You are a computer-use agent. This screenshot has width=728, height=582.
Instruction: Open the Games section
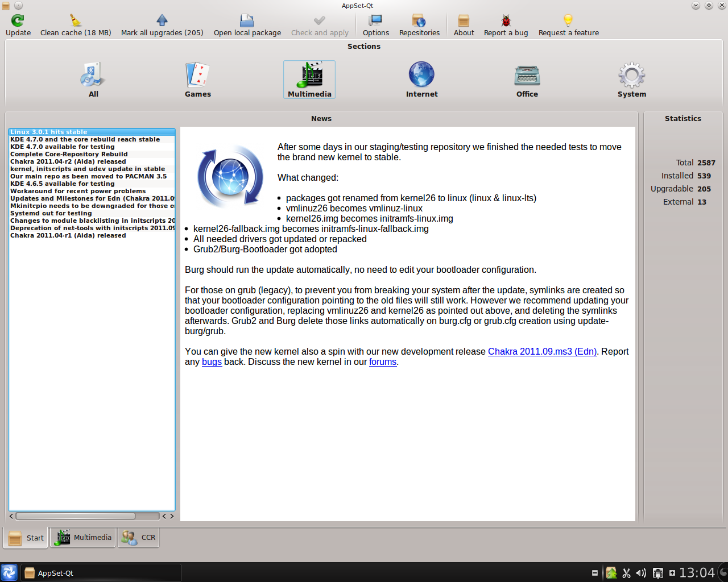pyautogui.click(x=198, y=80)
